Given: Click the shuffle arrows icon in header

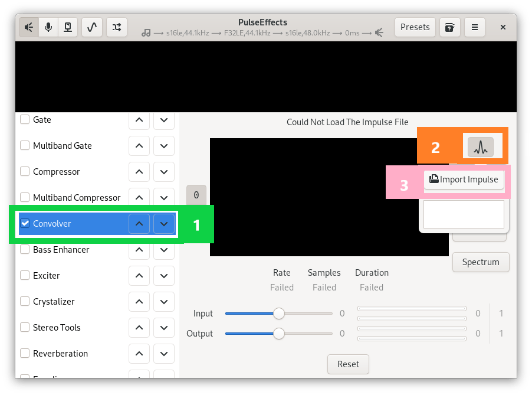Looking at the screenshot, I should click(x=117, y=27).
